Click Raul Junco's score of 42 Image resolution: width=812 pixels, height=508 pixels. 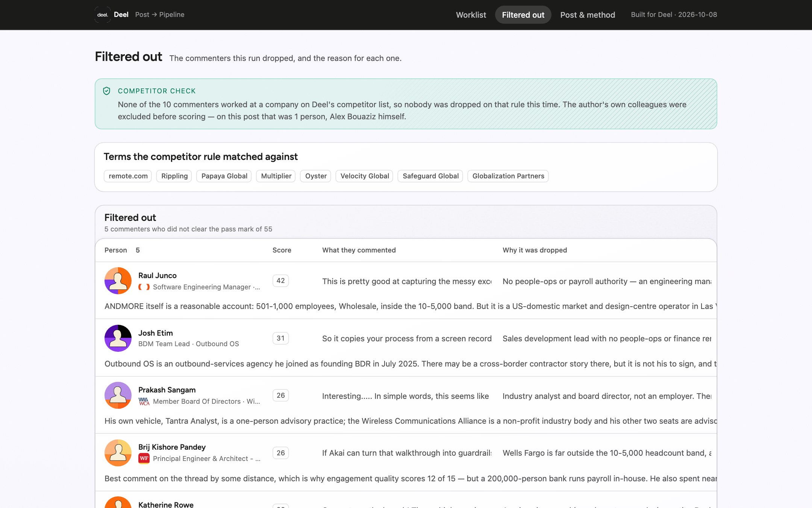[280, 281]
